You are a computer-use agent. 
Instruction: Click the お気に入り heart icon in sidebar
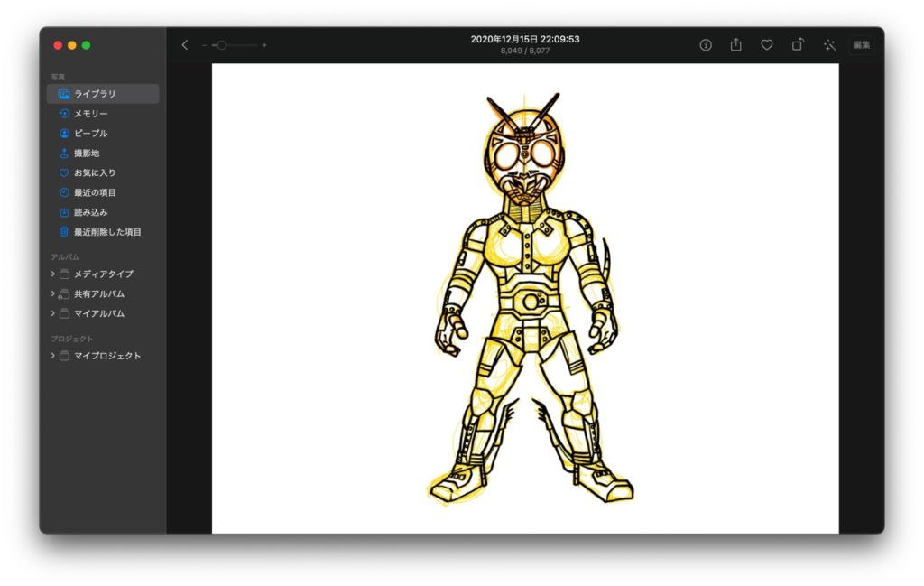tap(64, 172)
